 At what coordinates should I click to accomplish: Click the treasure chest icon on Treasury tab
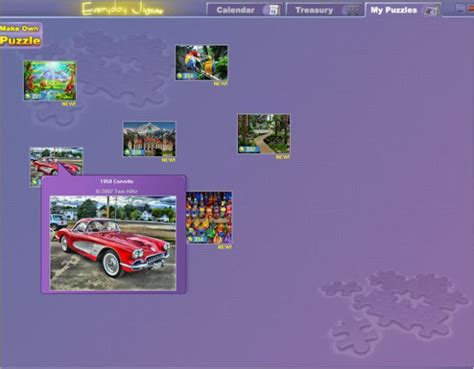352,10
